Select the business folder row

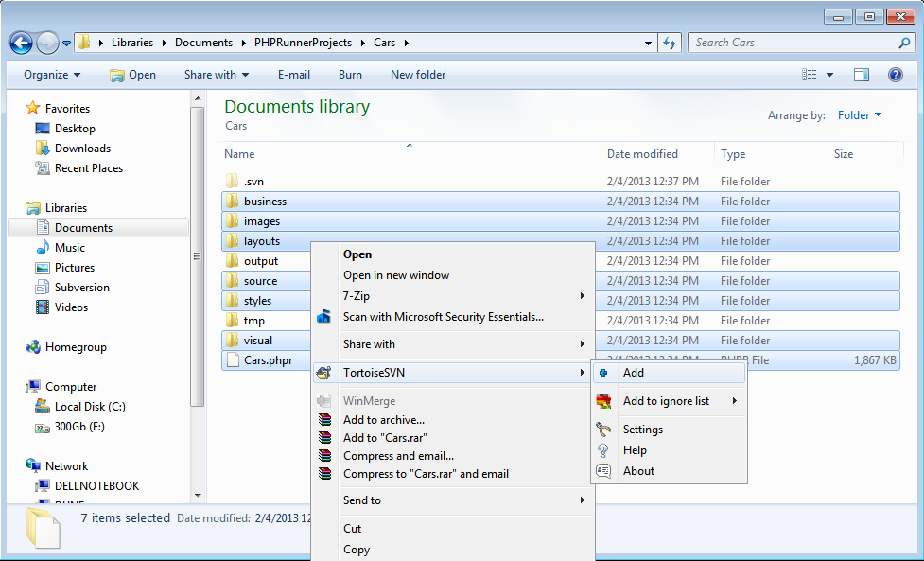pyautogui.click(x=561, y=202)
